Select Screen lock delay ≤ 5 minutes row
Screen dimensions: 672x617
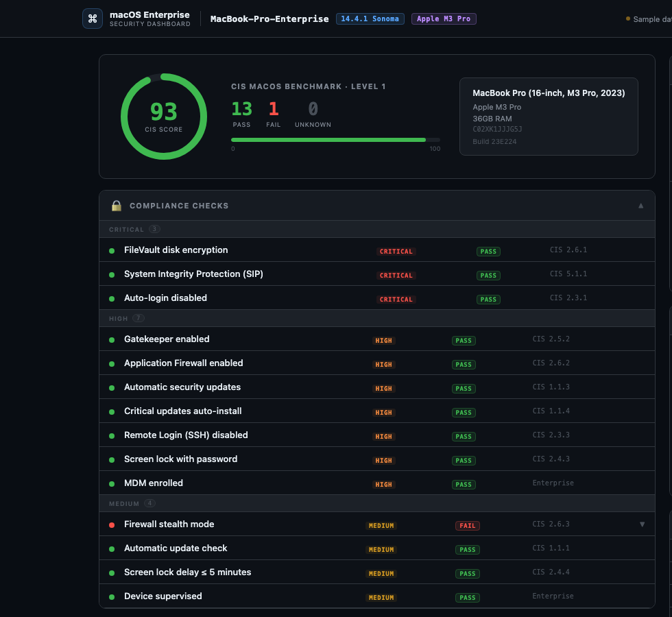click(x=376, y=572)
